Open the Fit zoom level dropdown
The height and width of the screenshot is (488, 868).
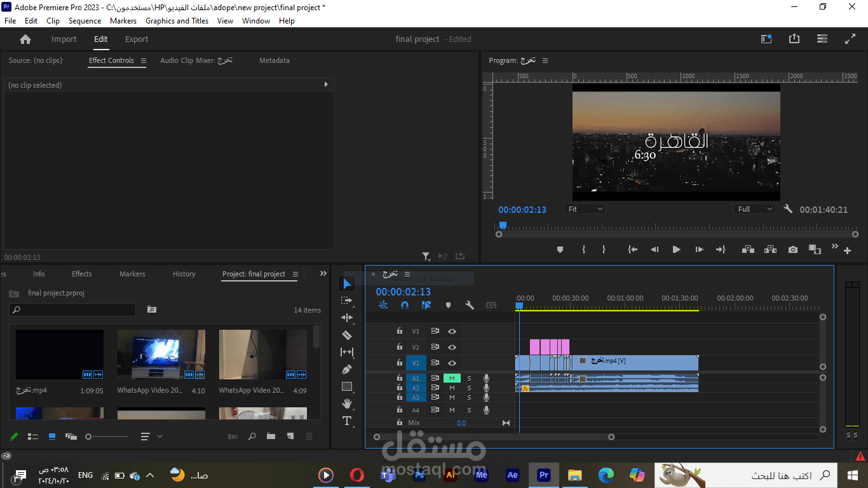[585, 209]
